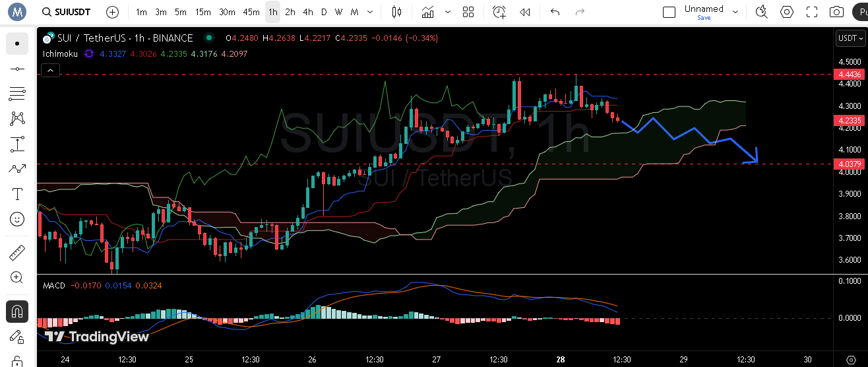Switch to the daily D timeframe

pos(324,12)
